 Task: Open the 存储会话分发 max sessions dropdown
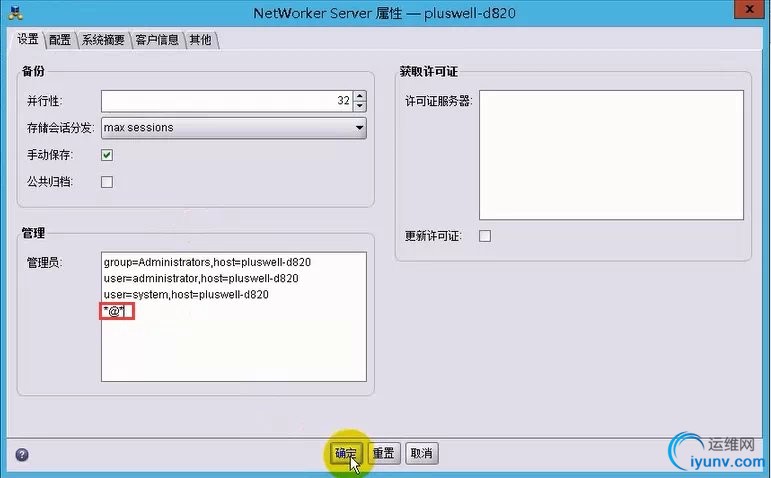[234, 128]
